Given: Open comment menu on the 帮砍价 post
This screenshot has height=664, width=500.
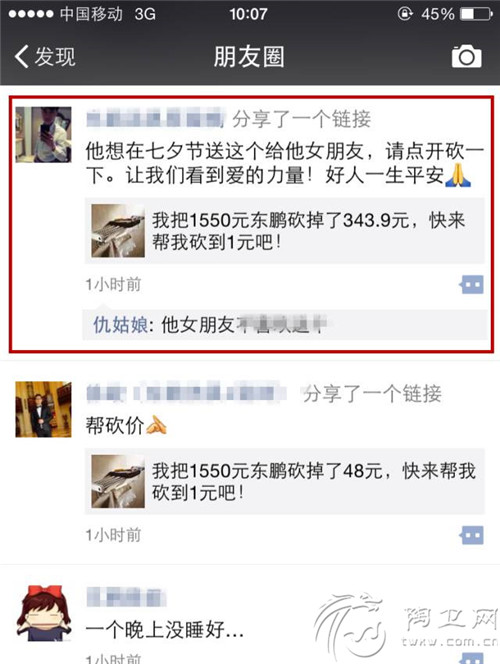Looking at the screenshot, I should 472,535.
